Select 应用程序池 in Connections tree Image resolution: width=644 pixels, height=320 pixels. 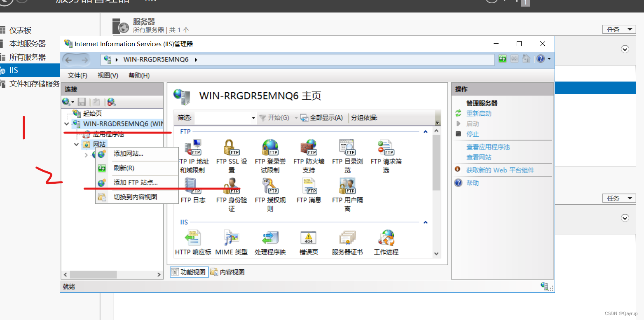[108, 134]
